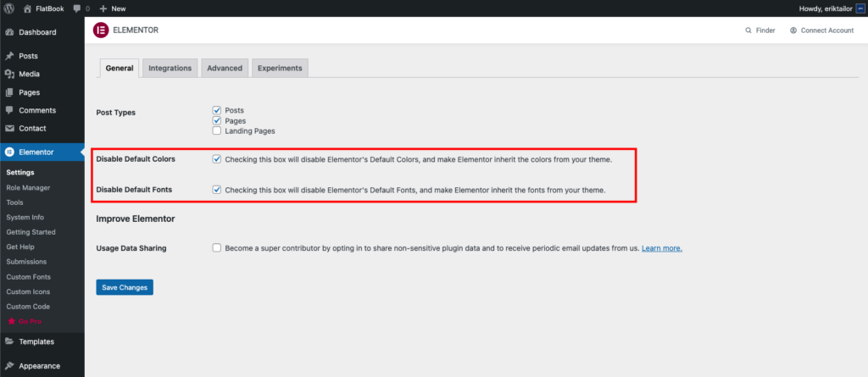This screenshot has height=377, width=868.
Task: Switch to the Advanced tab
Action: (x=225, y=68)
